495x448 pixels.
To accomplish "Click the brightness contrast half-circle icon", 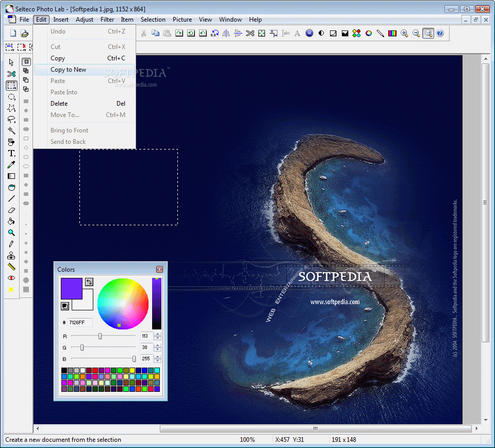I will pyautogui.click(x=321, y=33).
